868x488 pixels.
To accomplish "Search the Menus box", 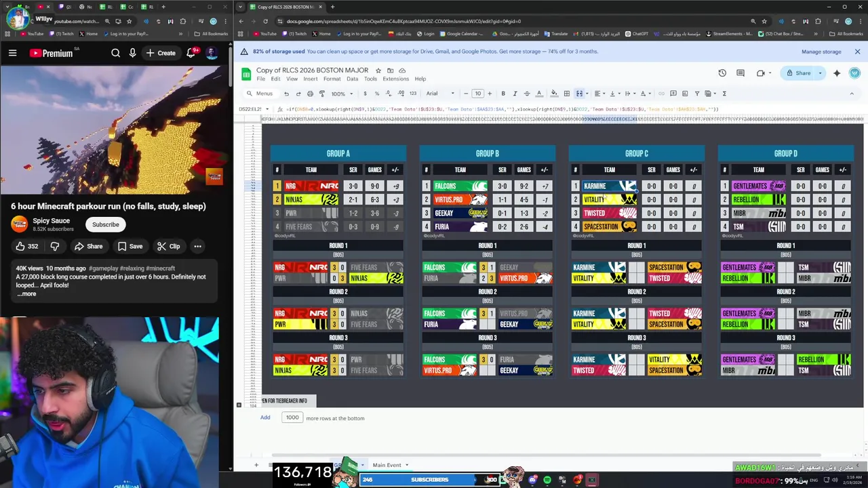I will (x=260, y=94).
